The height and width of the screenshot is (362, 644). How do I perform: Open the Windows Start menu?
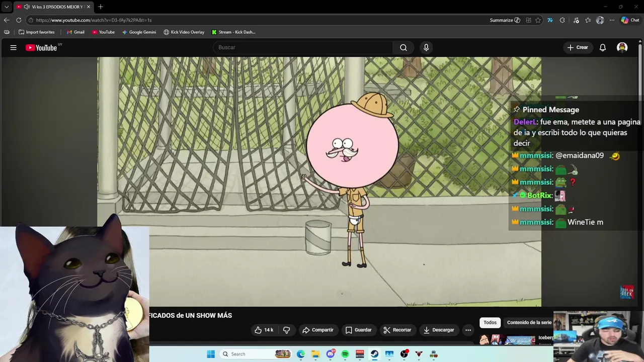click(211, 354)
